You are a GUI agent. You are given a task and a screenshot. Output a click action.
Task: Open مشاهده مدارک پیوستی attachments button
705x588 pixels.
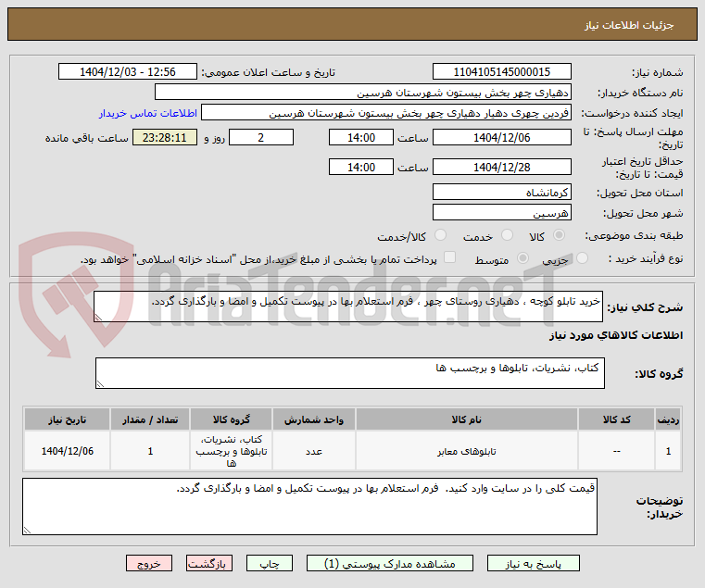(x=390, y=563)
